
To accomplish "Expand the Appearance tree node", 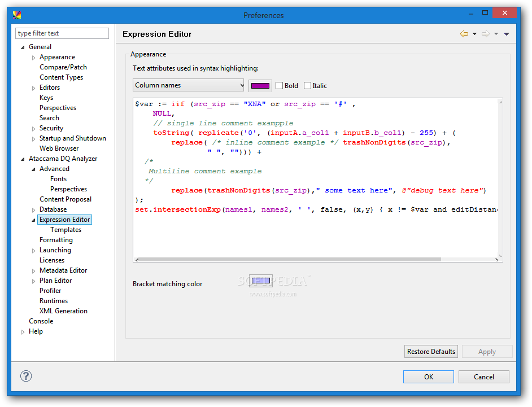I will tap(33, 58).
